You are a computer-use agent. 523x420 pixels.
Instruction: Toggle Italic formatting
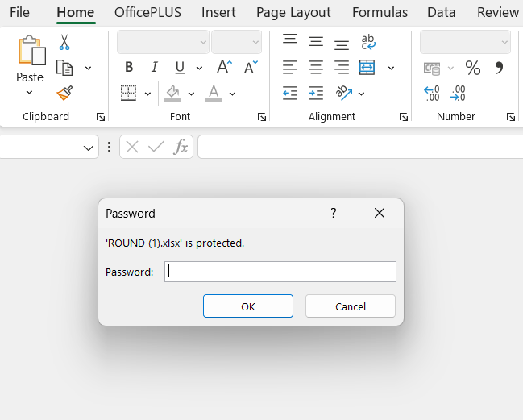click(154, 68)
